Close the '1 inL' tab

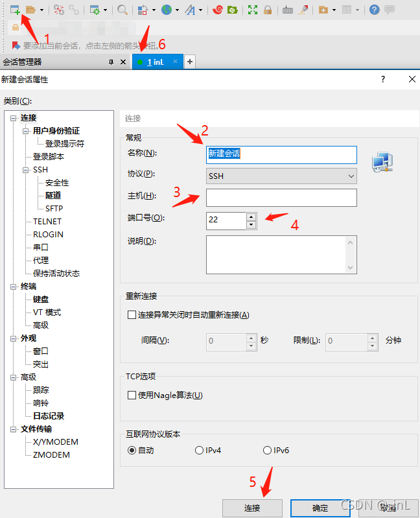[x=176, y=62]
